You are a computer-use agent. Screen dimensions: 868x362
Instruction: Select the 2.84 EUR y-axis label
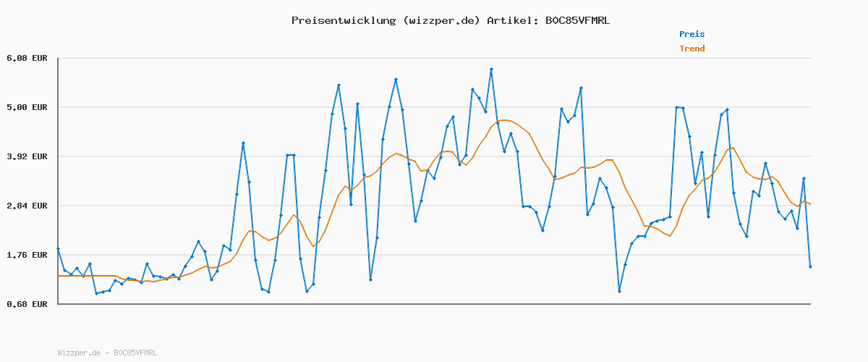click(27, 206)
